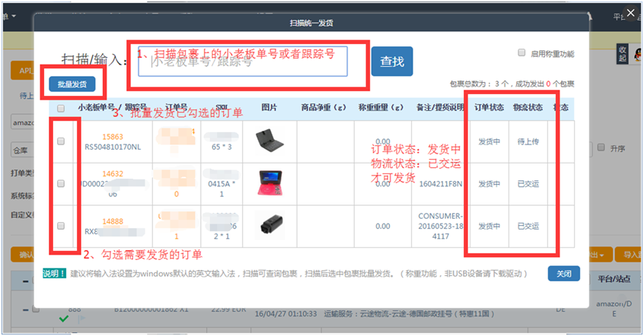Click the 批量发货 batch ship button

coord(72,84)
